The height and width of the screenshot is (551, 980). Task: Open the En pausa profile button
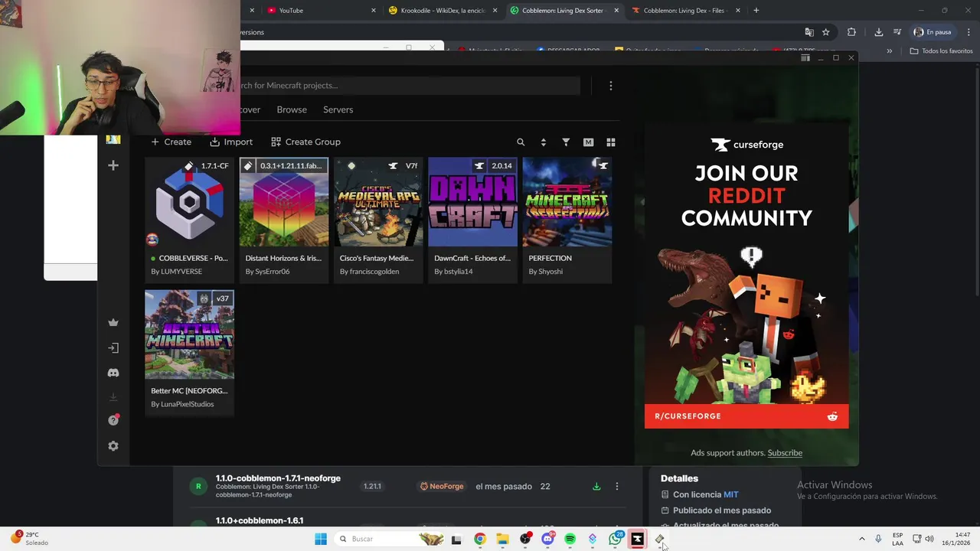click(933, 32)
